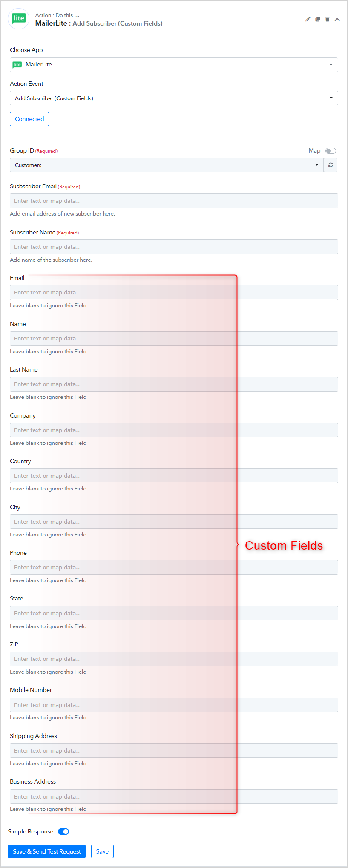Expand the Customers group dropdown
Image resolution: width=348 pixels, height=868 pixels.
click(x=167, y=165)
